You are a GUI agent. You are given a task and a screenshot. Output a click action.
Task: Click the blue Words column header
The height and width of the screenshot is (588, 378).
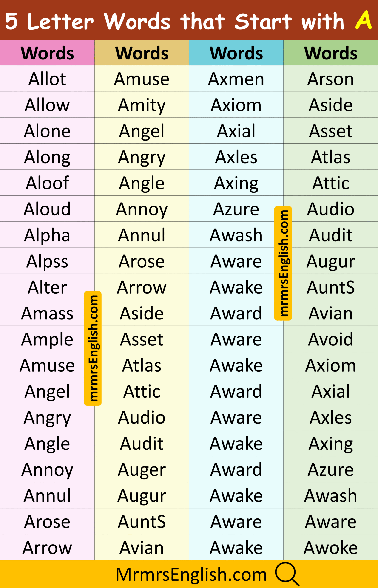(236, 53)
